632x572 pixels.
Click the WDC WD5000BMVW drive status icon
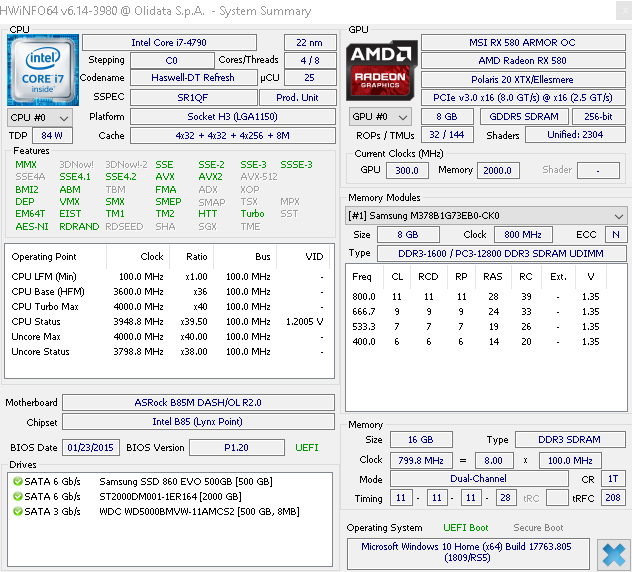17,511
